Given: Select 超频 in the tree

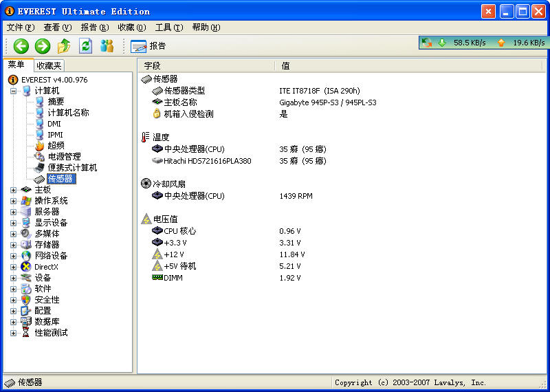Looking at the screenshot, I should click(x=56, y=146).
